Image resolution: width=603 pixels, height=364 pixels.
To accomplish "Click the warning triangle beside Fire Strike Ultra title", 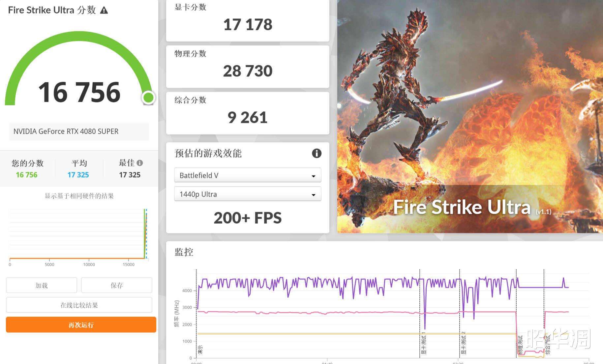I will [x=105, y=10].
